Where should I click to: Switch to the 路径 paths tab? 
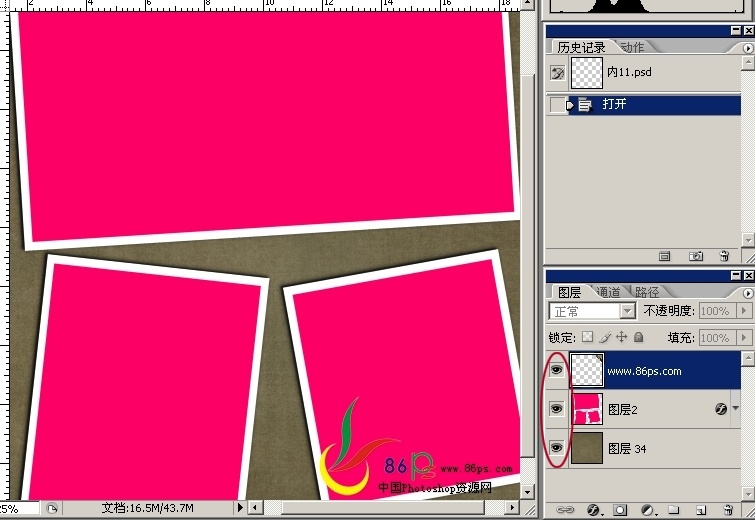click(x=647, y=292)
